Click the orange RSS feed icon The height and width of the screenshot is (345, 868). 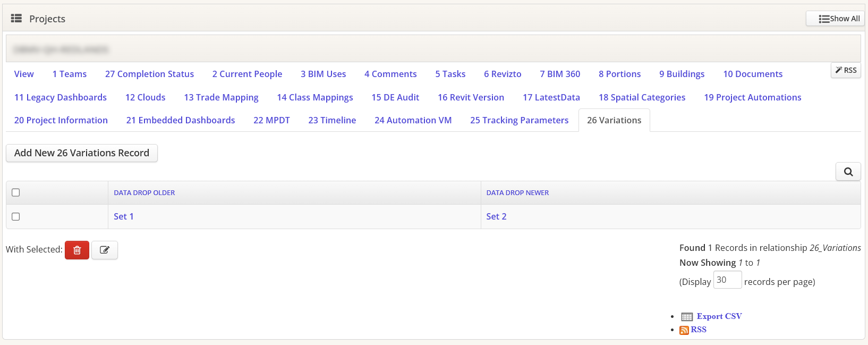click(684, 330)
